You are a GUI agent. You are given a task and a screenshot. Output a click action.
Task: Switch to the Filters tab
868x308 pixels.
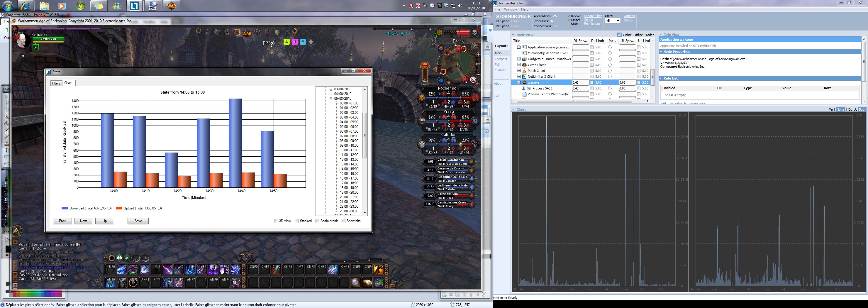pyautogui.click(x=56, y=83)
